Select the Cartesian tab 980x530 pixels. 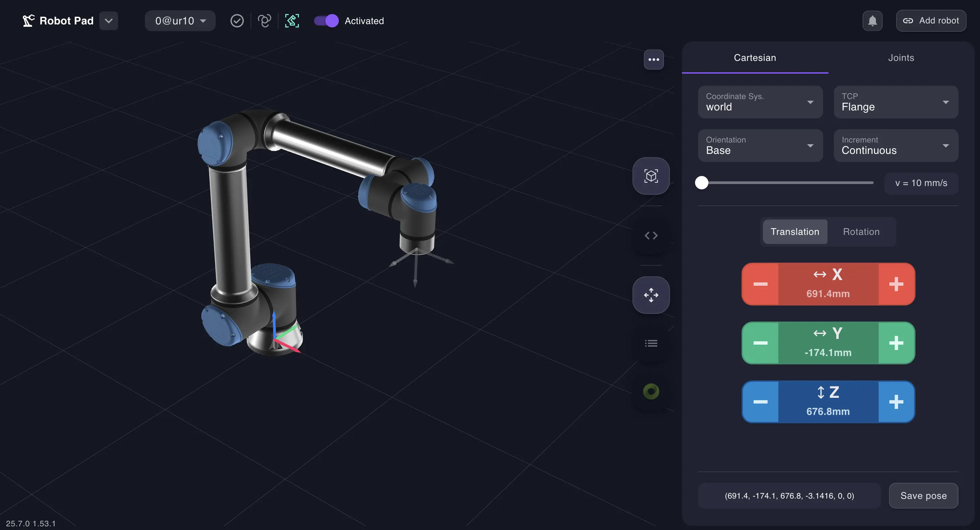point(755,58)
